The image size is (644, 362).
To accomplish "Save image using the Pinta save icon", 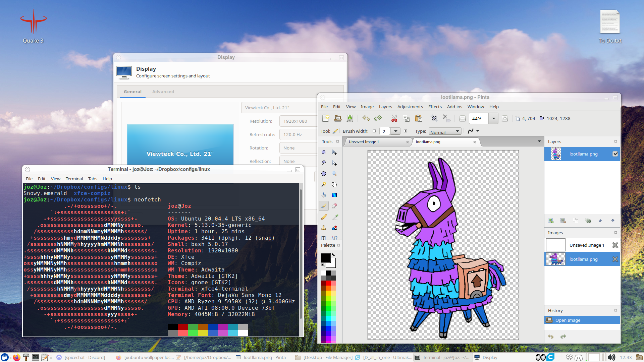I will [350, 118].
